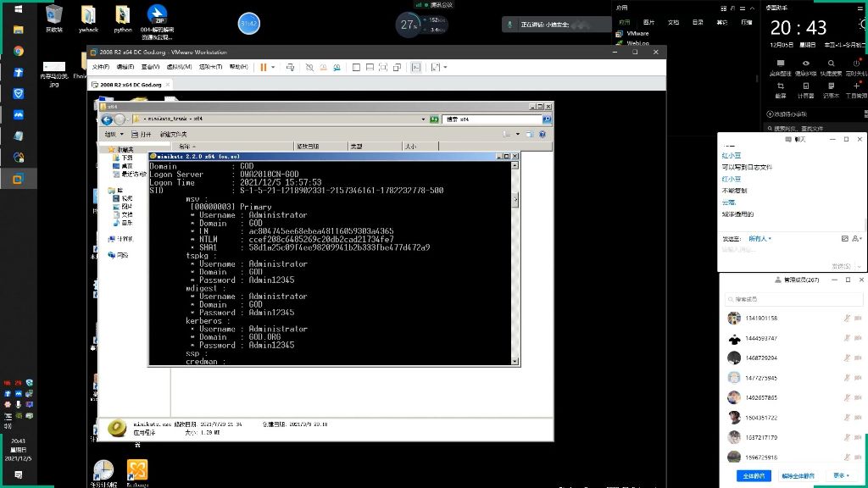Open the 文件(F) menu in VMware
This screenshot has width=868, height=488.
click(x=100, y=67)
